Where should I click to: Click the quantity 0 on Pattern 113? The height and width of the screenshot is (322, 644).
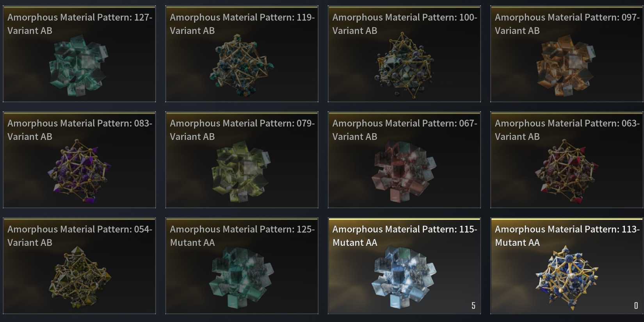636,306
